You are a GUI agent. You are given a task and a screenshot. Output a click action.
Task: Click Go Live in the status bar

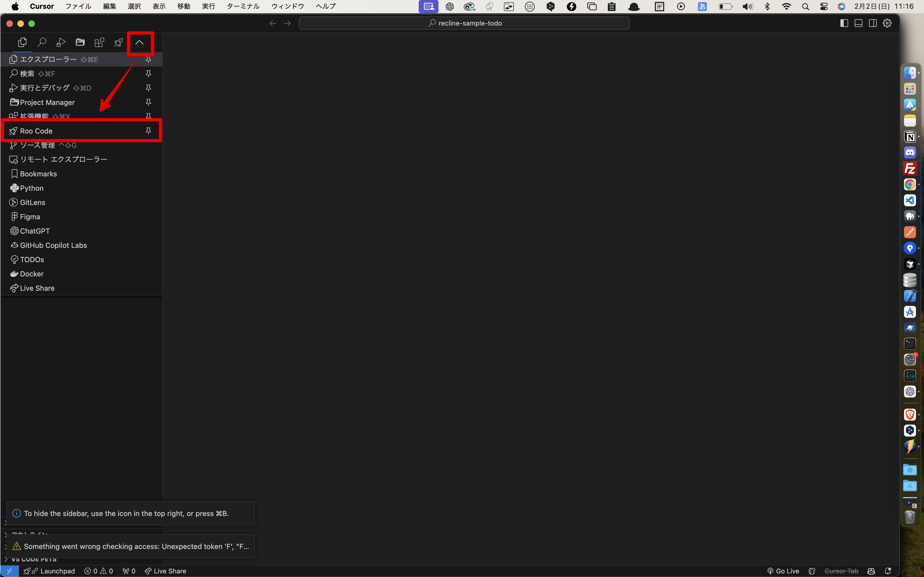click(783, 571)
